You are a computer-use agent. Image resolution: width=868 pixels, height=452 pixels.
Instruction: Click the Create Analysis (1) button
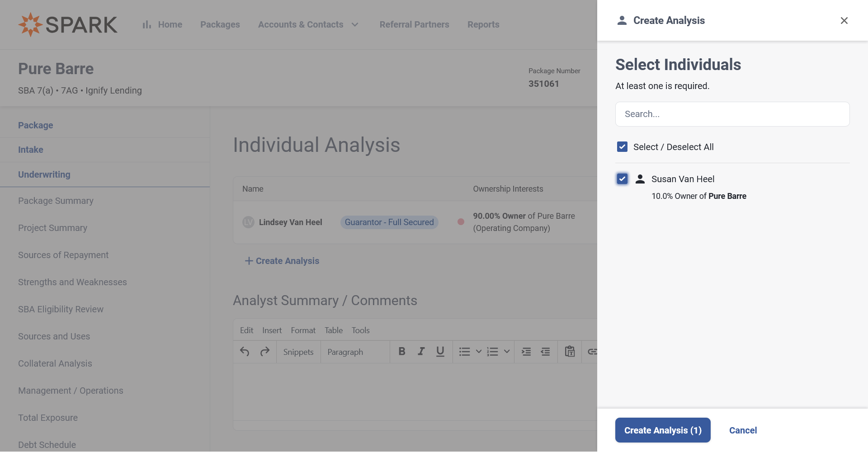pos(662,430)
